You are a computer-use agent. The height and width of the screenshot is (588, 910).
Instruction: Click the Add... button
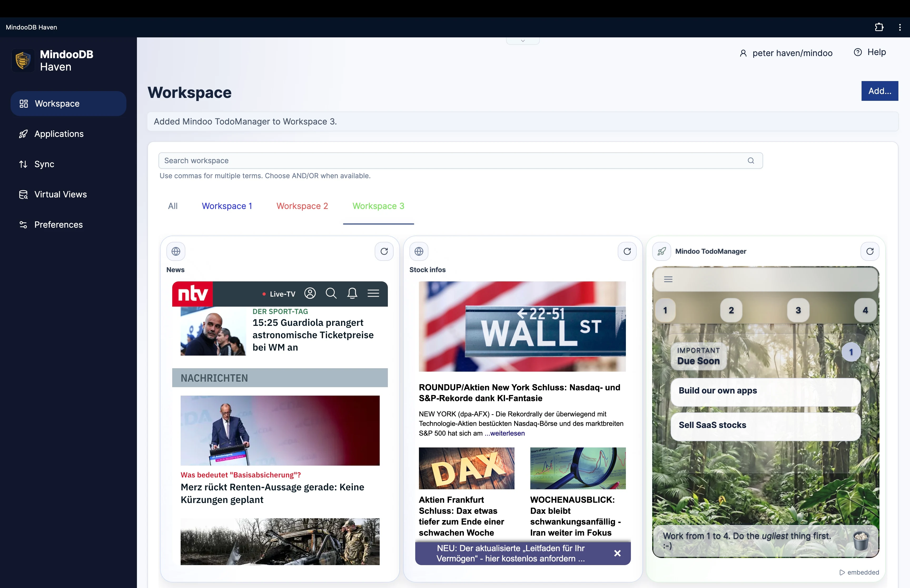tap(879, 91)
